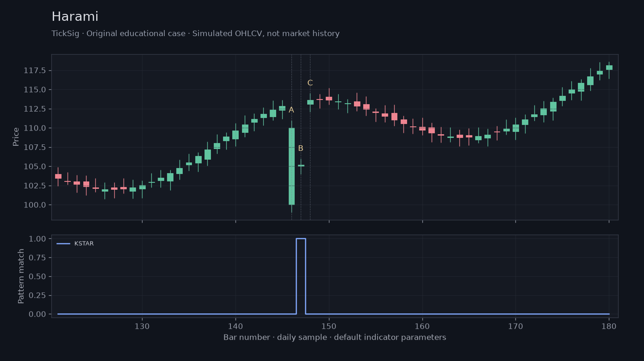Click the first red candle at bar 121
The height and width of the screenshot is (361, 644).
58,176
